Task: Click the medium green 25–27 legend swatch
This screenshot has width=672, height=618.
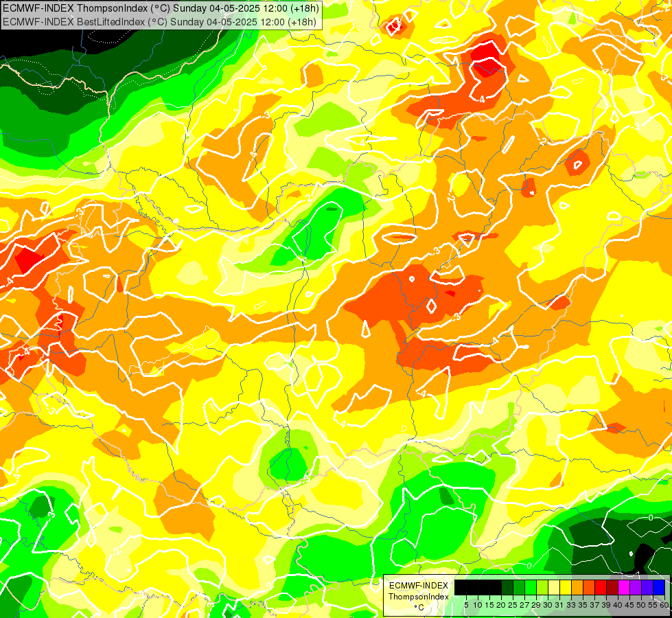Action: click(x=519, y=588)
